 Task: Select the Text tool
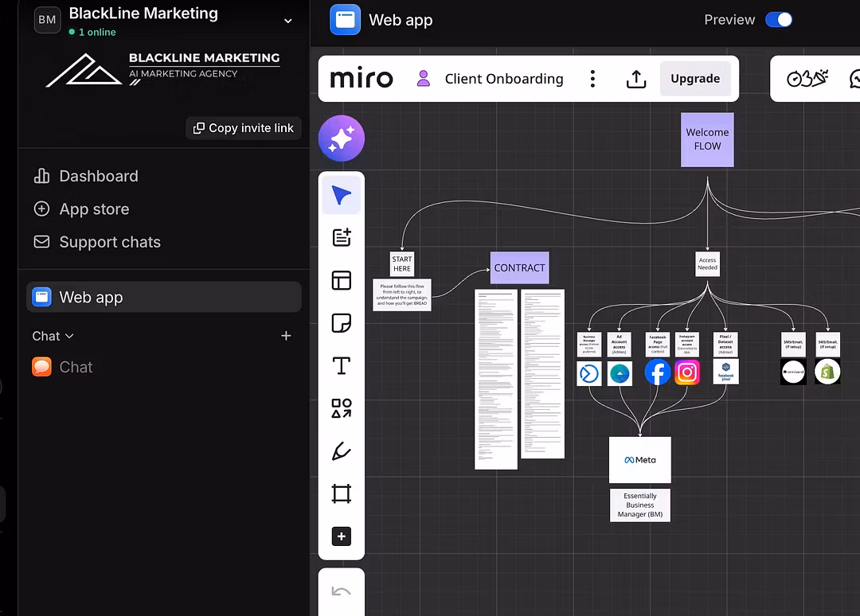(x=341, y=365)
